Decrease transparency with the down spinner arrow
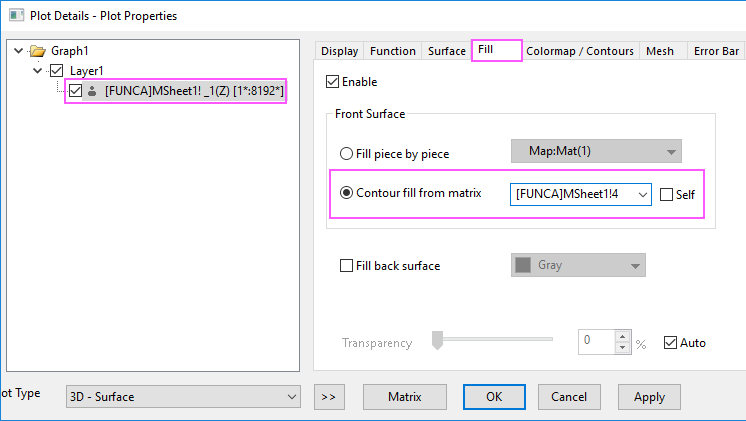746x421 pixels. click(622, 347)
